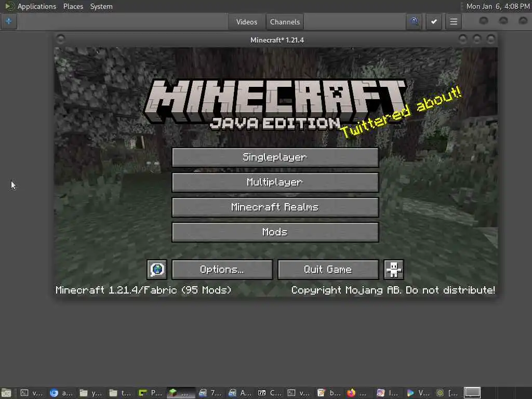Image resolution: width=532 pixels, height=399 pixels.
Task: Click the show desktop taskbar icon
Action: point(6,393)
